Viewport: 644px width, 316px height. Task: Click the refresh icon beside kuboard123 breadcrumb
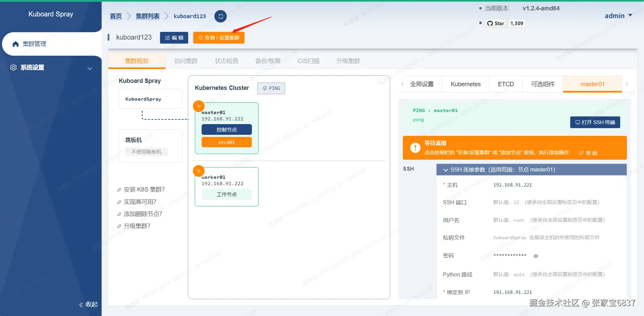[x=220, y=16]
